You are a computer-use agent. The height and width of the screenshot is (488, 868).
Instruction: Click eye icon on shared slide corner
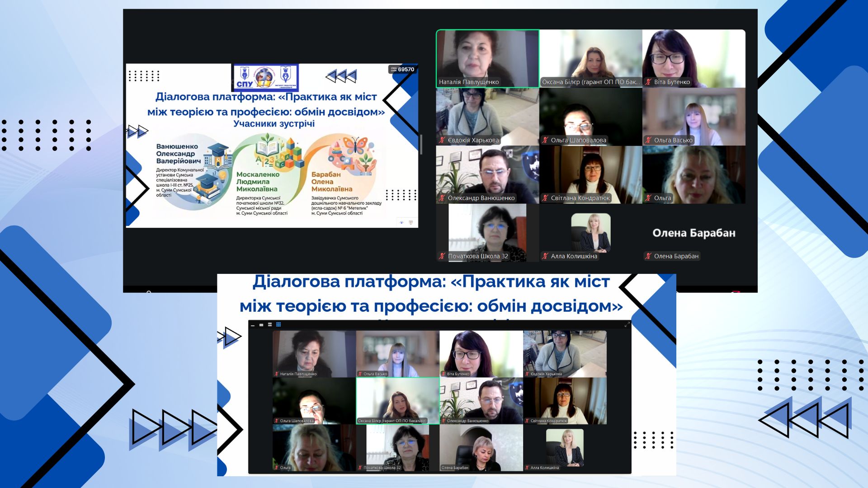click(401, 222)
